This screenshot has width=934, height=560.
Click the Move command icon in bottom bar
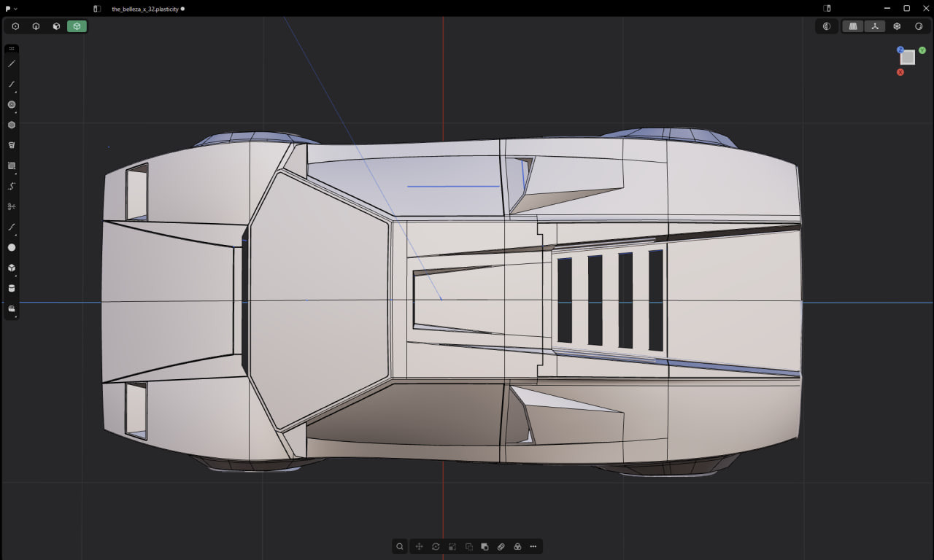(x=420, y=547)
